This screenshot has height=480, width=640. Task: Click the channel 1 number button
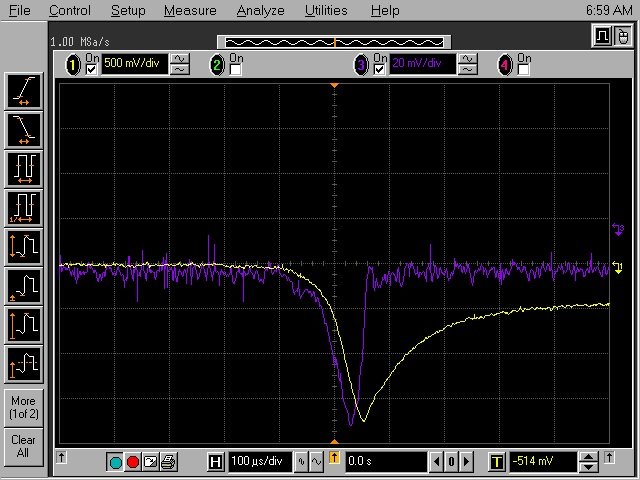(x=73, y=65)
